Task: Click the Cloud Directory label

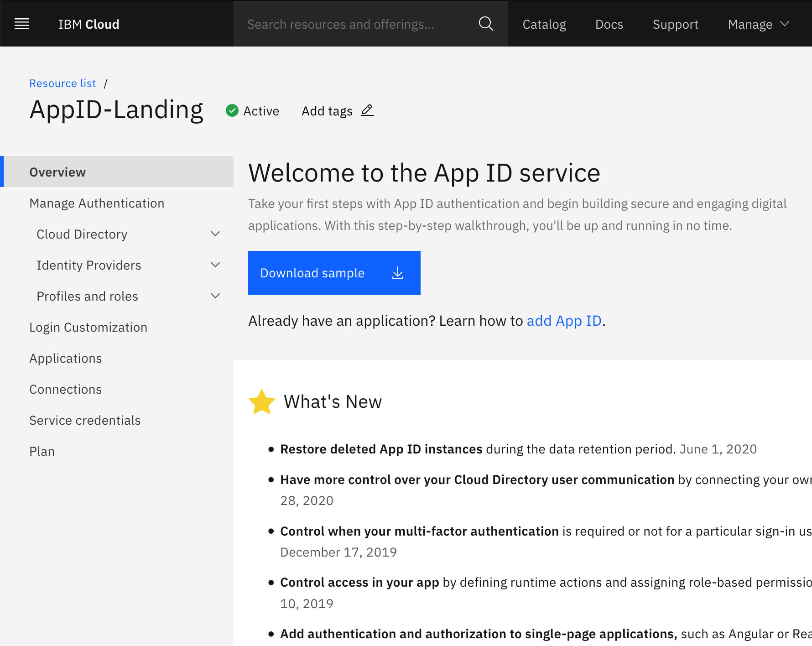Action: (82, 234)
